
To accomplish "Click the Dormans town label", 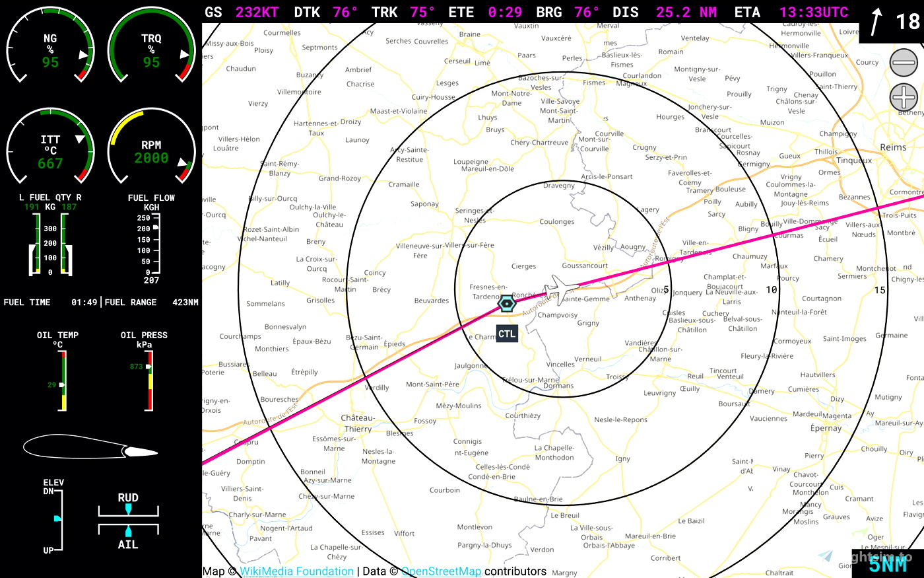I will pyautogui.click(x=558, y=386).
